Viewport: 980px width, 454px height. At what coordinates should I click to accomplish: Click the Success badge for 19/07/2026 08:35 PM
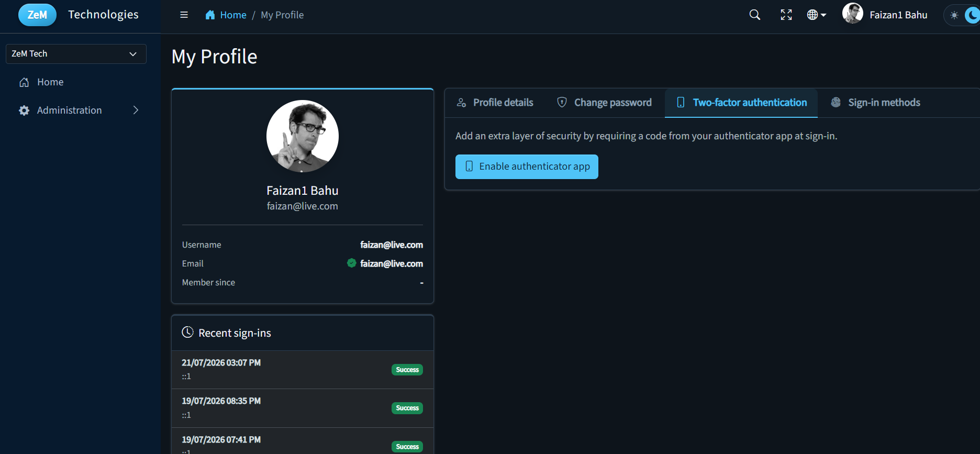click(x=407, y=408)
